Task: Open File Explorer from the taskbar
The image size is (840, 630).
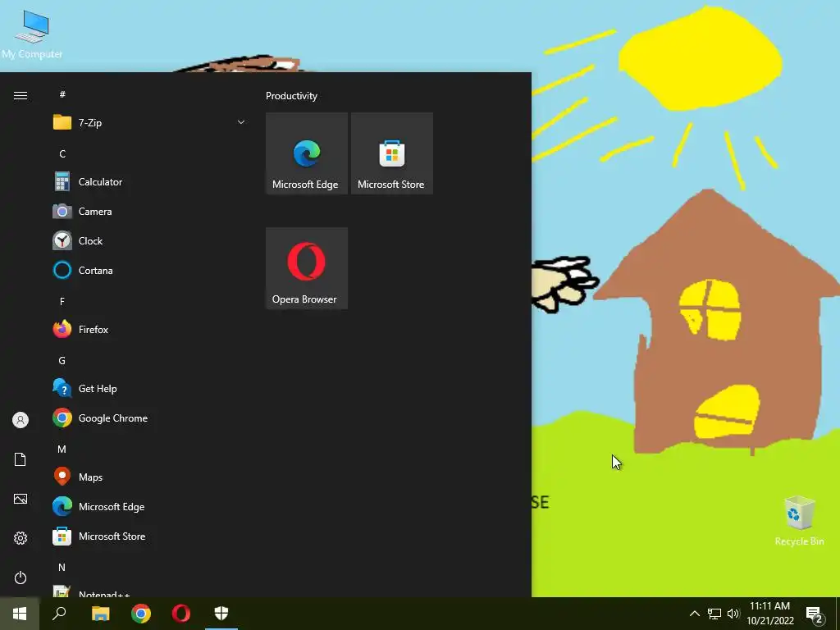Action: pos(100,614)
